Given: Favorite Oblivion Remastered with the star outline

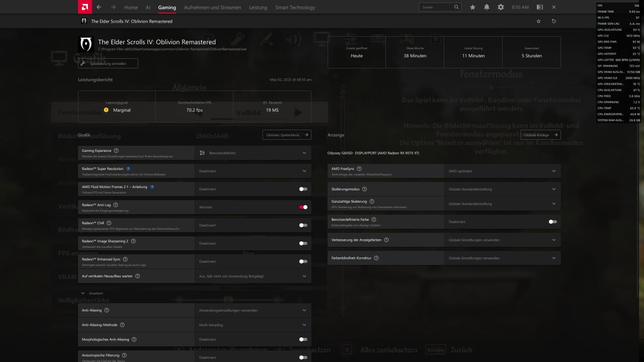Looking at the screenshot, I should tap(539, 21).
